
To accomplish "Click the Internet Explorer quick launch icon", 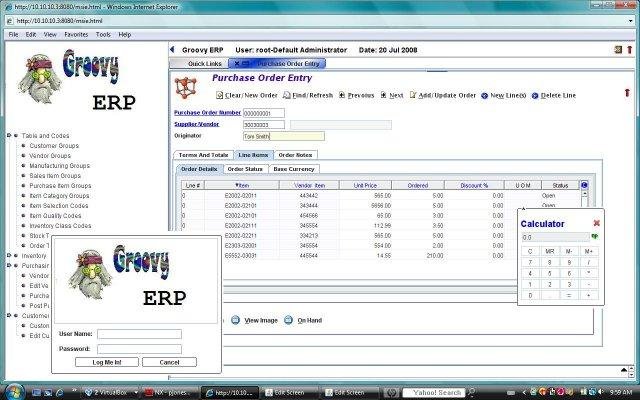I will (60, 393).
